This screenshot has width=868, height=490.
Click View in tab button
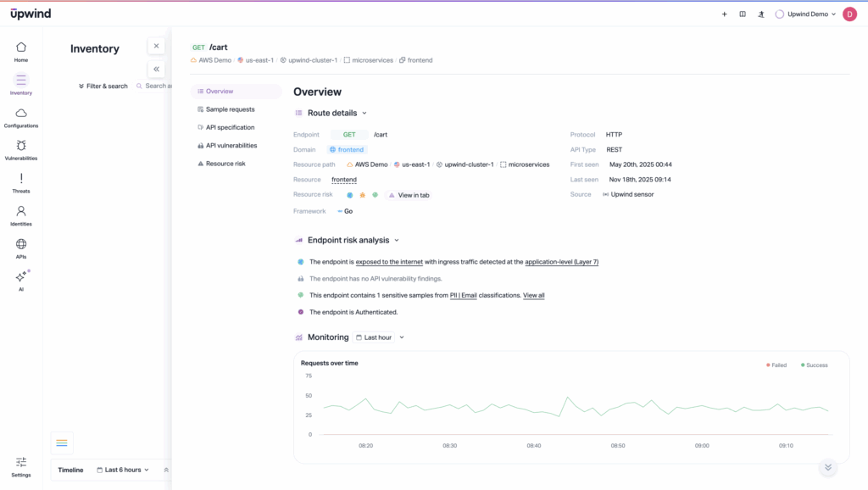409,195
